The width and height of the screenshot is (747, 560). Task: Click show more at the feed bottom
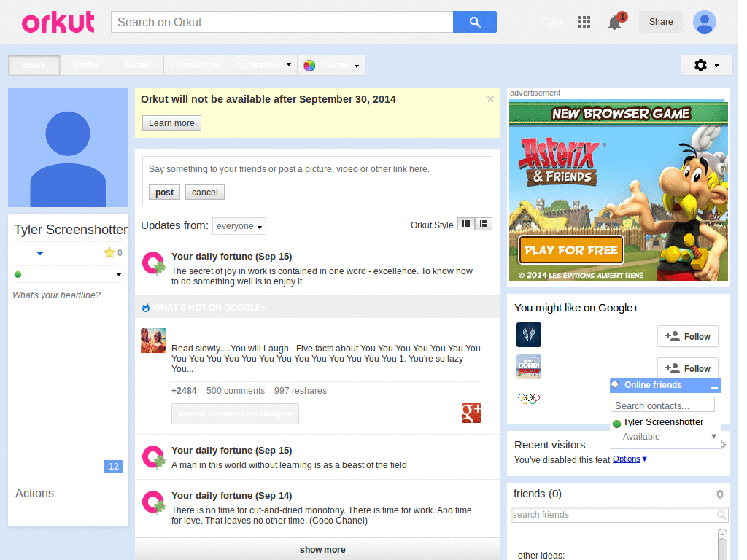pyautogui.click(x=322, y=550)
